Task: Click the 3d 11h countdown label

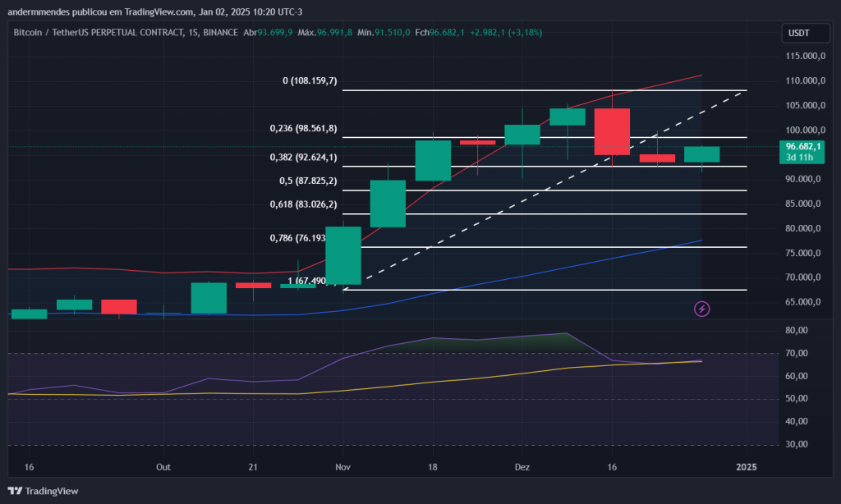Action: (799, 157)
